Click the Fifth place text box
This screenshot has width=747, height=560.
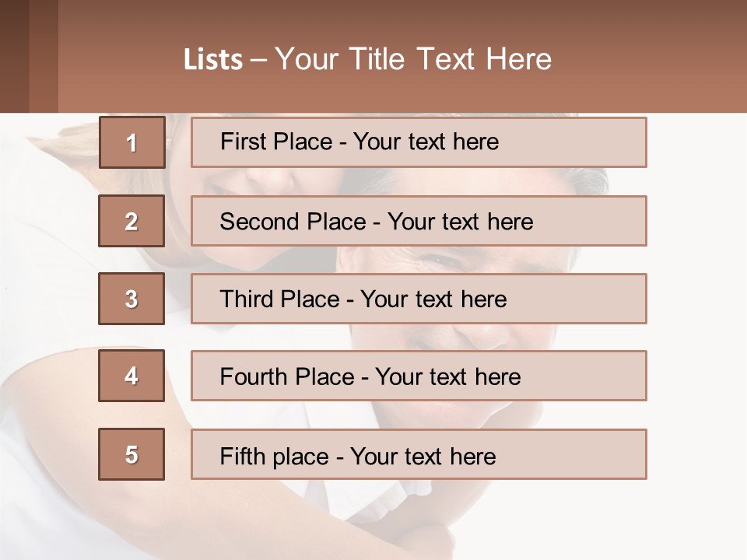(419, 455)
